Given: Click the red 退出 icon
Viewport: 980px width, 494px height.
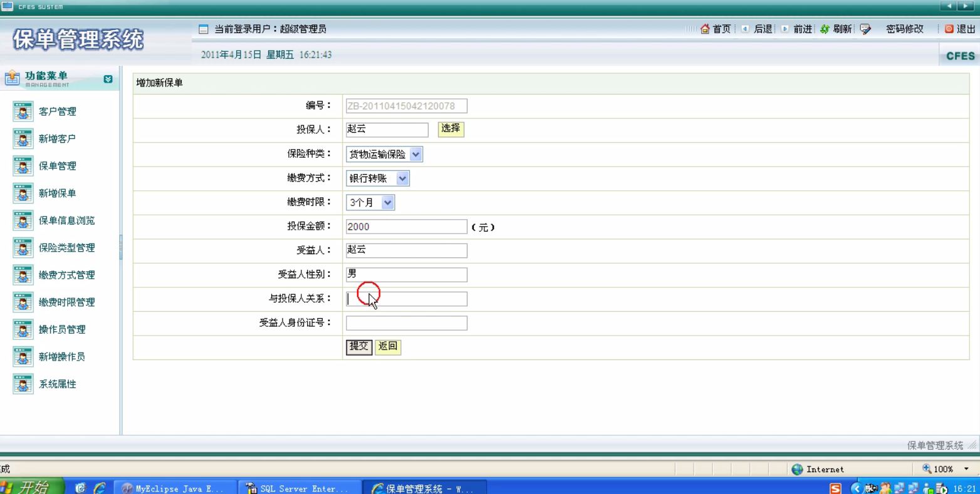Looking at the screenshot, I should coord(949,29).
